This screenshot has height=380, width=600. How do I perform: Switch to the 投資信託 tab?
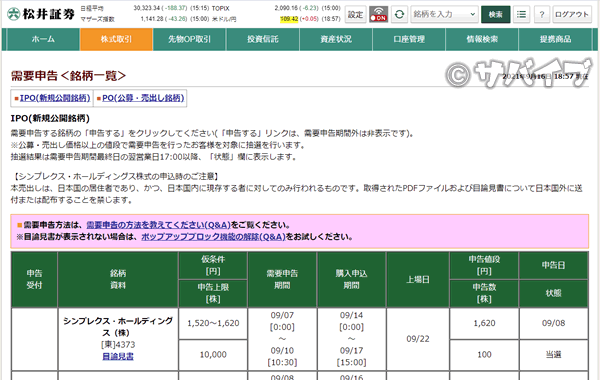(x=262, y=39)
